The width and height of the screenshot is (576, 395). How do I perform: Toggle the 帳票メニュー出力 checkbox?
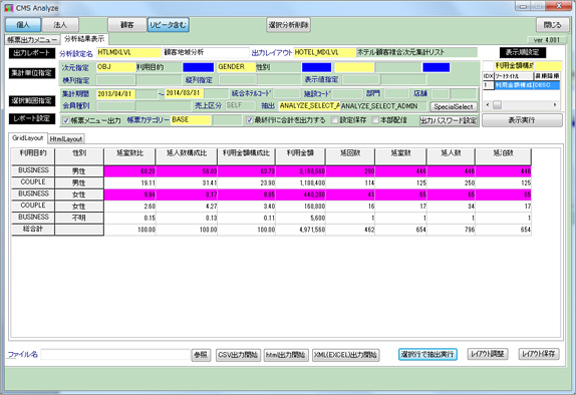66,121
